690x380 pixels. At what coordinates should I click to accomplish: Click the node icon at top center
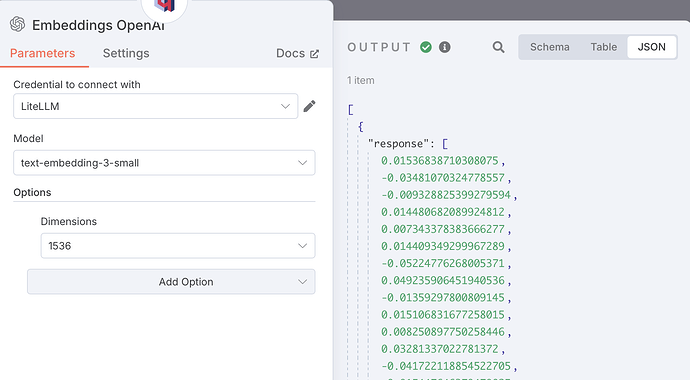click(165, 5)
